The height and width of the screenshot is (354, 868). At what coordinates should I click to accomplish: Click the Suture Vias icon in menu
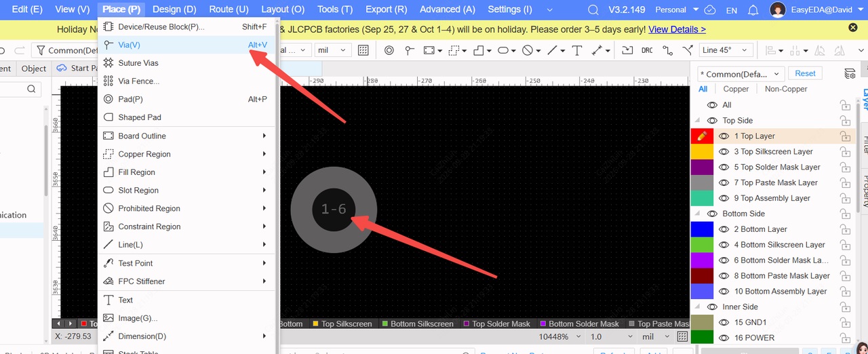click(x=108, y=62)
